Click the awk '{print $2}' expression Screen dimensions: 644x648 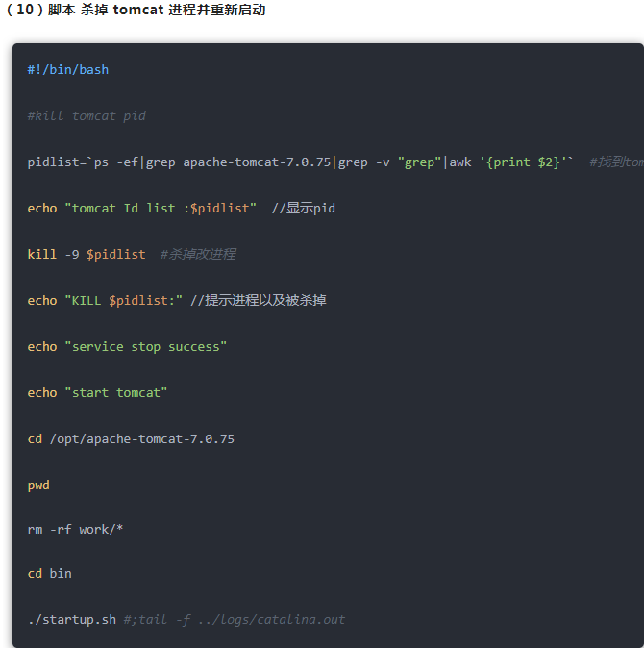pyautogui.click(x=508, y=162)
